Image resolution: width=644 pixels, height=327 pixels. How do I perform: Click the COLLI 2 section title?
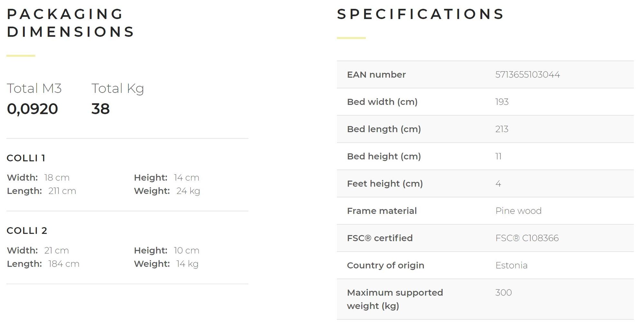27,231
